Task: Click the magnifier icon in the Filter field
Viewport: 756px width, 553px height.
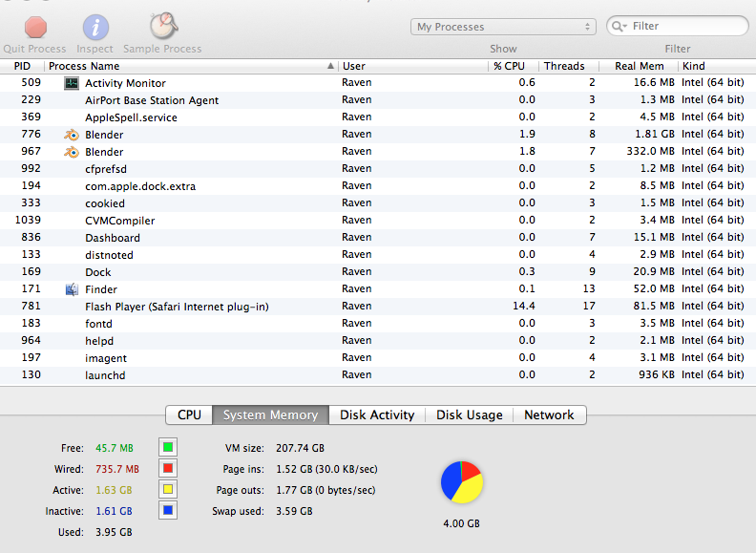Action: (619, 26)
